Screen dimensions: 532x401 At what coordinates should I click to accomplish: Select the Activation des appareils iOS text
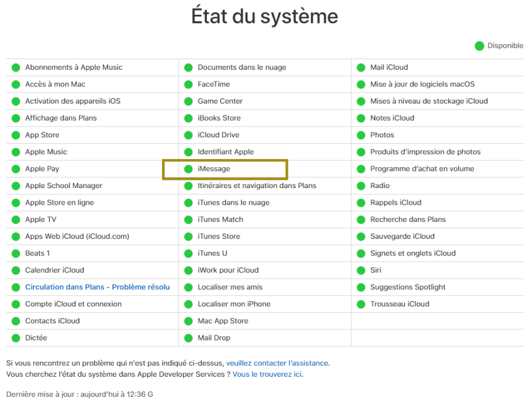73,101
